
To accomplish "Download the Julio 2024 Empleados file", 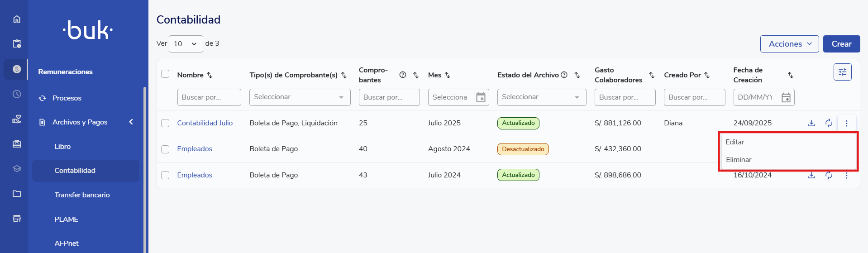I will click(811, 175).
